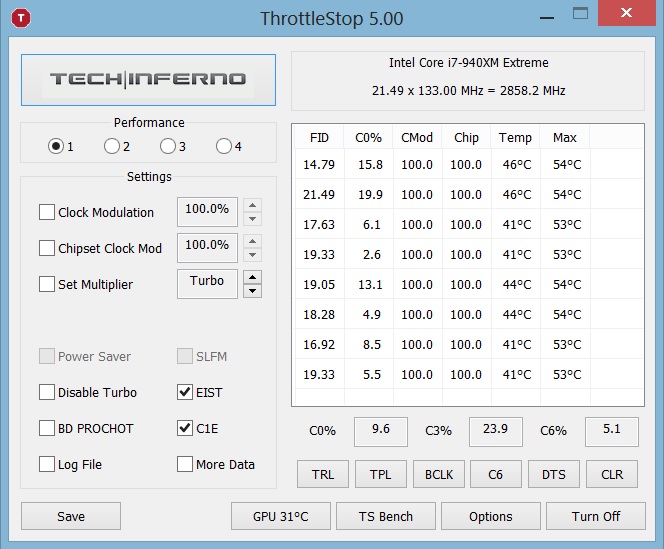Image resolution: width=664 pixels, height=549 pixels.
Task: Click the 2858.2 MHz frequency readout
Action: pos(532,91)
